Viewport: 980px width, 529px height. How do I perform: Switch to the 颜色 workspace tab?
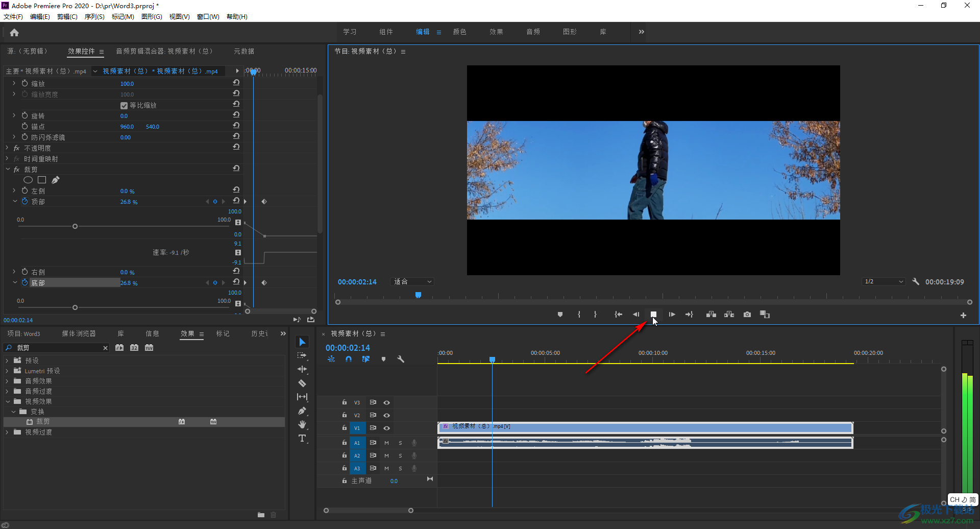[x=459, y=32]
